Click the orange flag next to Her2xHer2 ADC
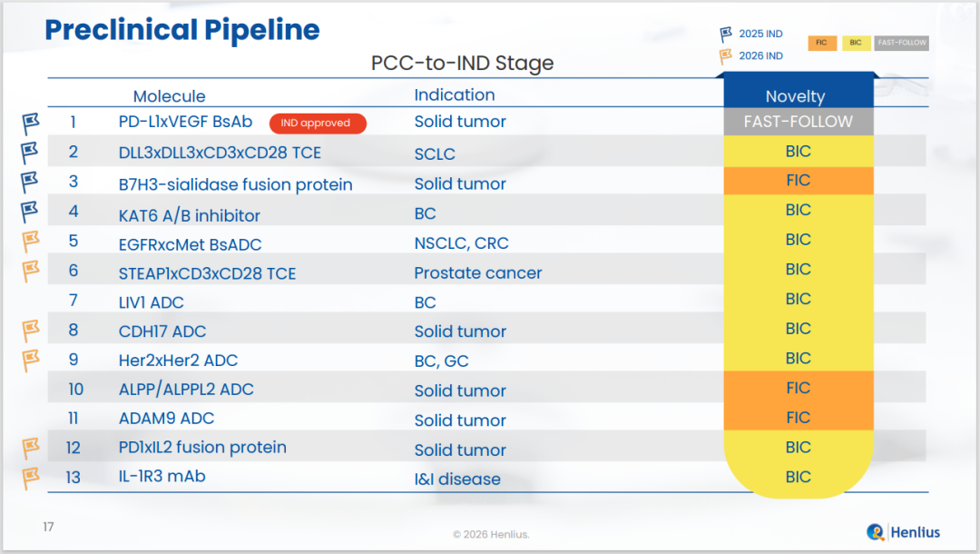980x554 pixels. 31,361
